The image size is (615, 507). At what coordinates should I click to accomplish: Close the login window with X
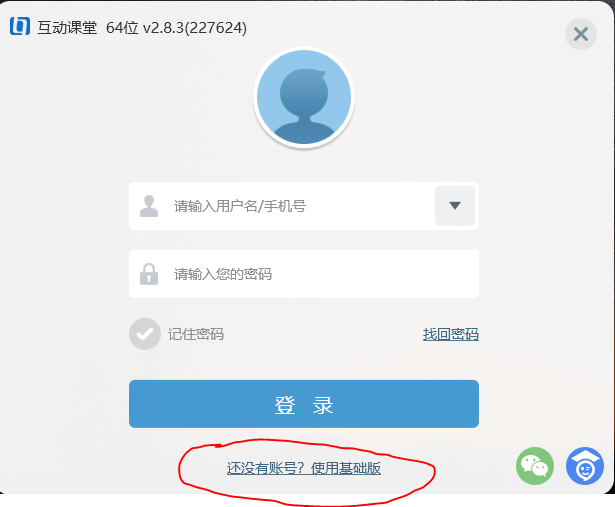tap(581, 34)
